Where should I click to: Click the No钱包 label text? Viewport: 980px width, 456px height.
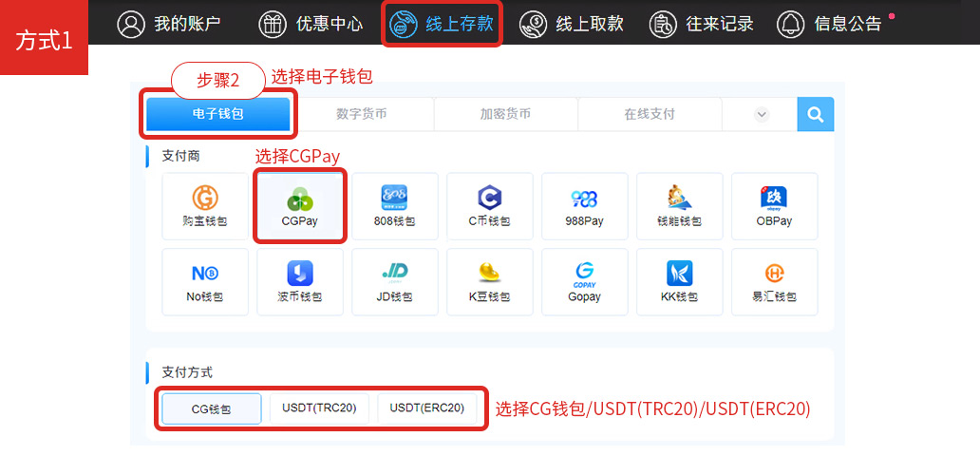pos(205,296)
